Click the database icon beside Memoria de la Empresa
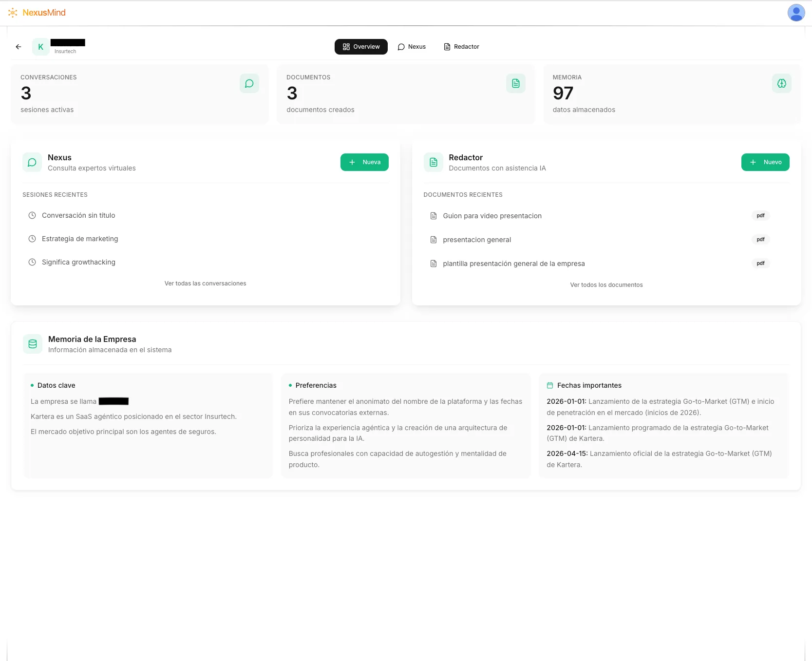 tap(33, 344)
